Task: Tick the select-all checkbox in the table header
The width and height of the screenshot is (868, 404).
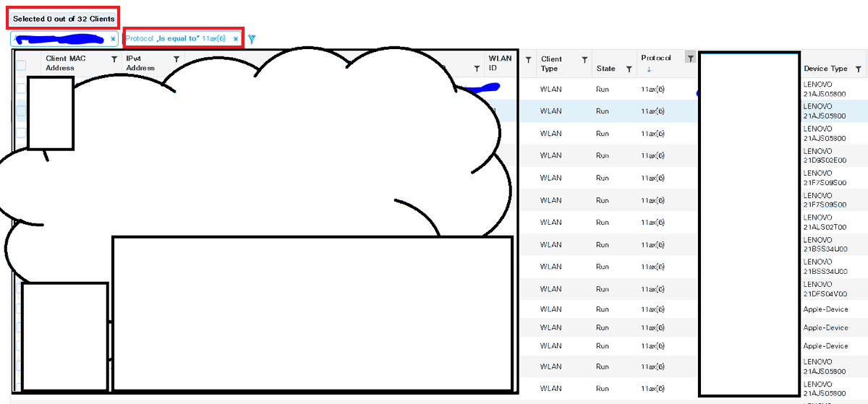Action: (21, 65)
